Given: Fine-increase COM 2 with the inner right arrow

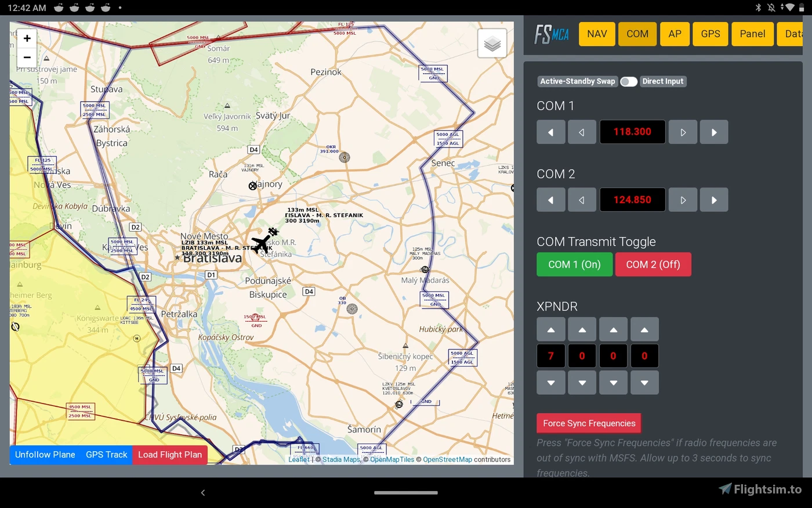Looking at the screenshot, I should pyautogui.click(x=683, y=199).
